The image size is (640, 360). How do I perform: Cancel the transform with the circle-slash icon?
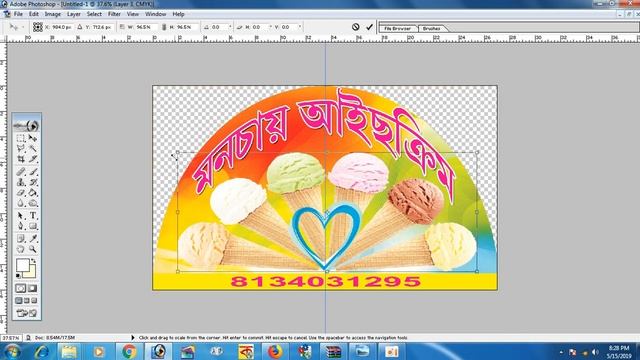(356, 27)
